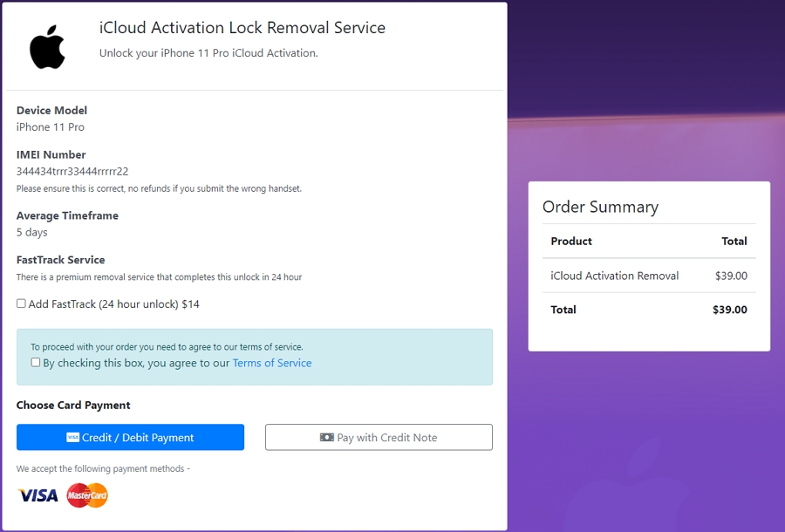The height and width of the screenshot is (532, 785).
Task: Click the 5 days timeframe text
Action: (x=31, y=232)
